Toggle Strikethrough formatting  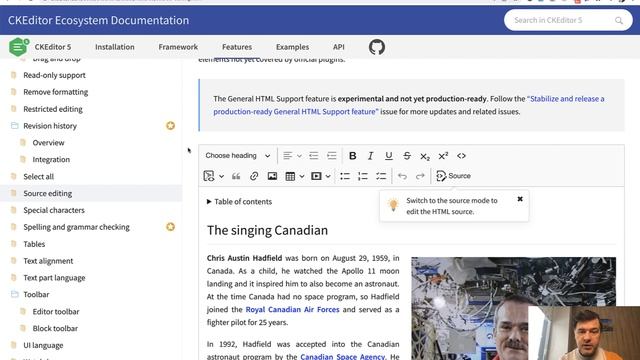407,156
